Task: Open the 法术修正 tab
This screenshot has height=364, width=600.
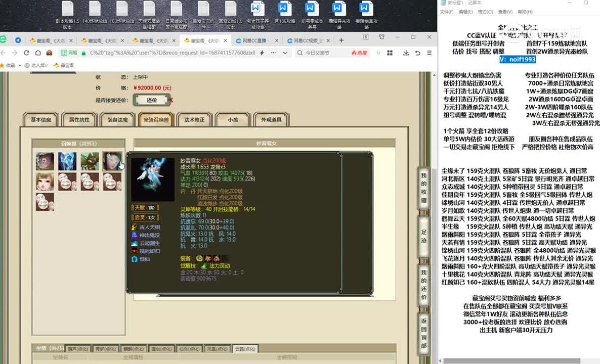Action: pyautogui.click(x=194, y=120)
